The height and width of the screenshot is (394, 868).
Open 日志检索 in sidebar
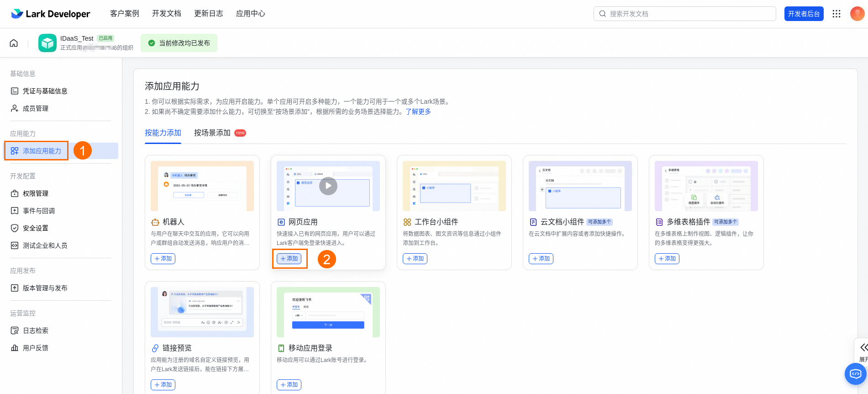point(36,330)
